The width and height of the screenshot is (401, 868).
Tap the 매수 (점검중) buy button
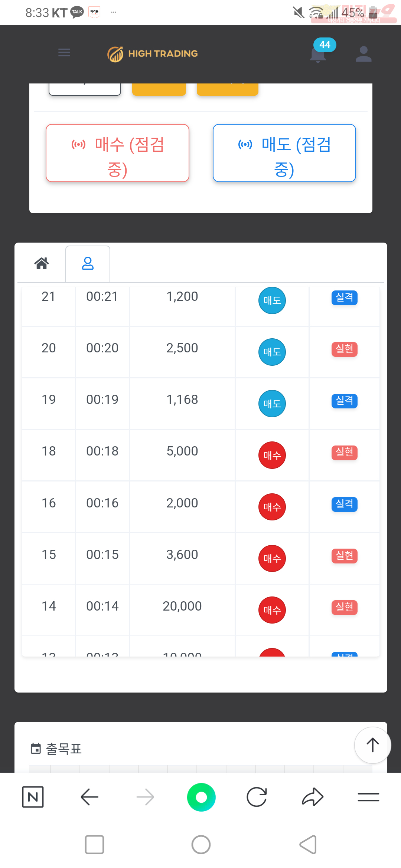(117, 153)
